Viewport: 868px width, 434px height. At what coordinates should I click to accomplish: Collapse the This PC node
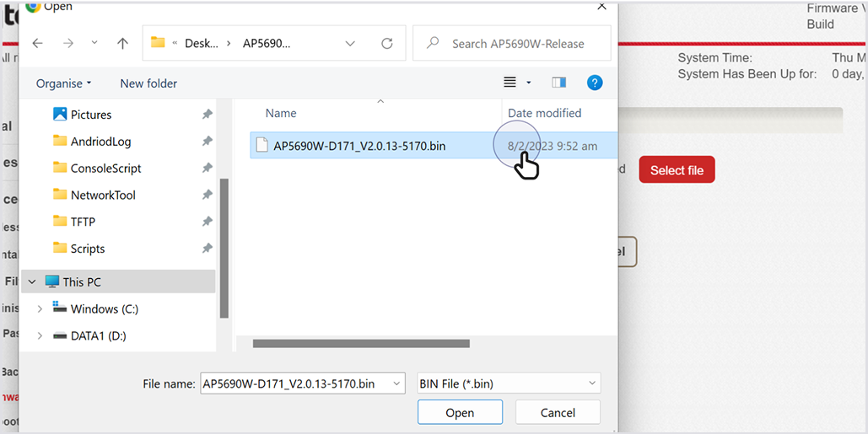click(x=31, y=282)
